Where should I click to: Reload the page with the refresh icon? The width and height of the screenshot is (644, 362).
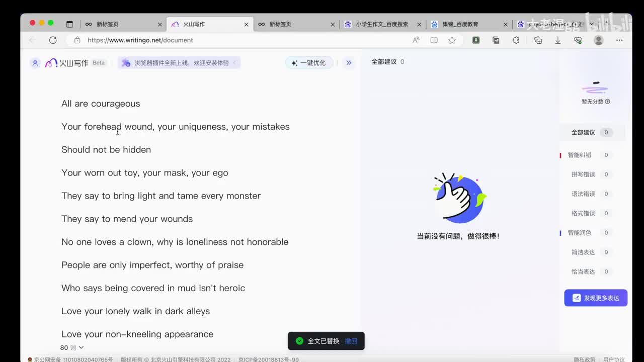point(53,40)
